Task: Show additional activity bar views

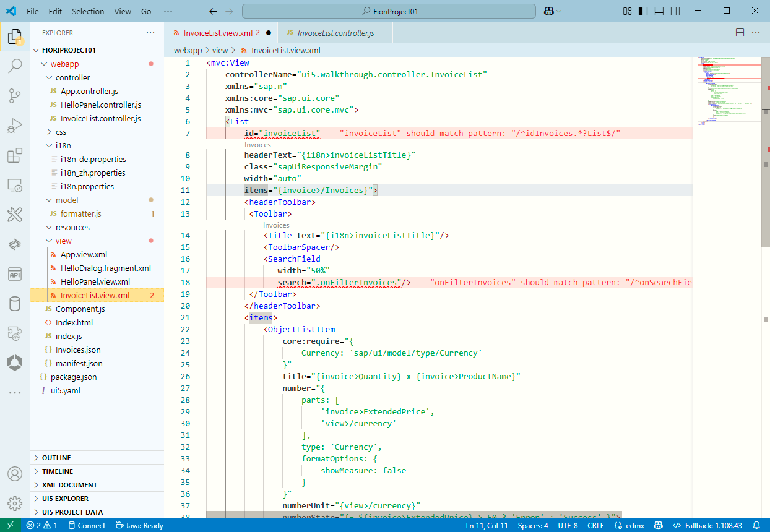Action: 15,393
